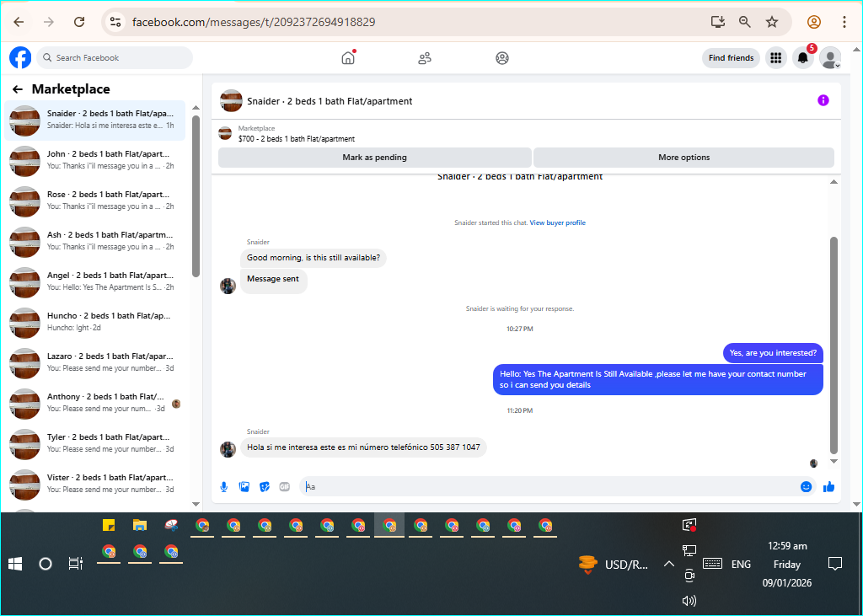Open Windows notification center icon

pos(835,564)
